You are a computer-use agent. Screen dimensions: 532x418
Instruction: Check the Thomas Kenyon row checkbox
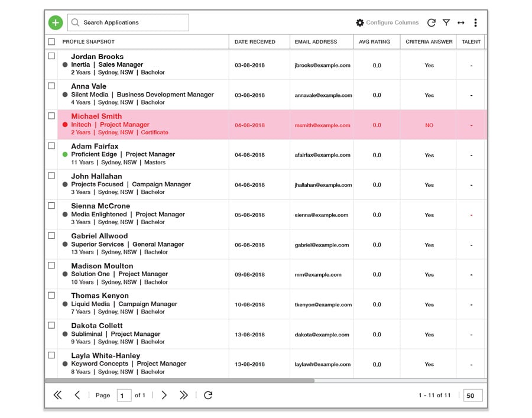[x=51, y=295]
